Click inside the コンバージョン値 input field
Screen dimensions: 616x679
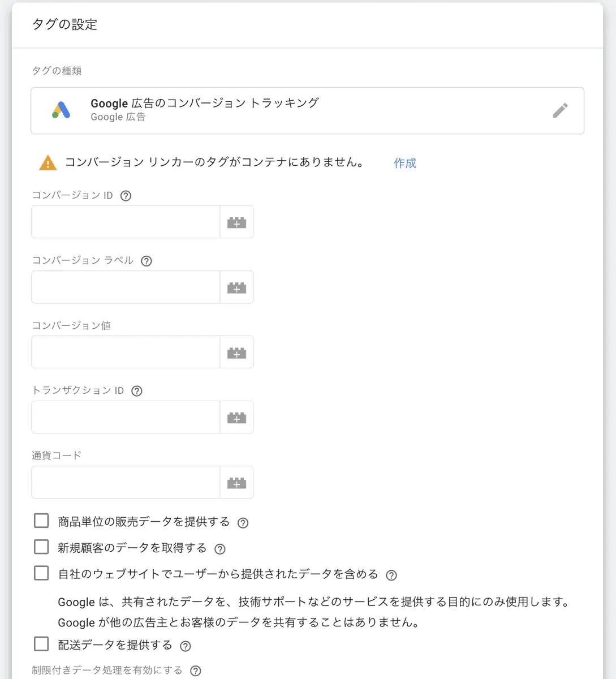point(124,352)
